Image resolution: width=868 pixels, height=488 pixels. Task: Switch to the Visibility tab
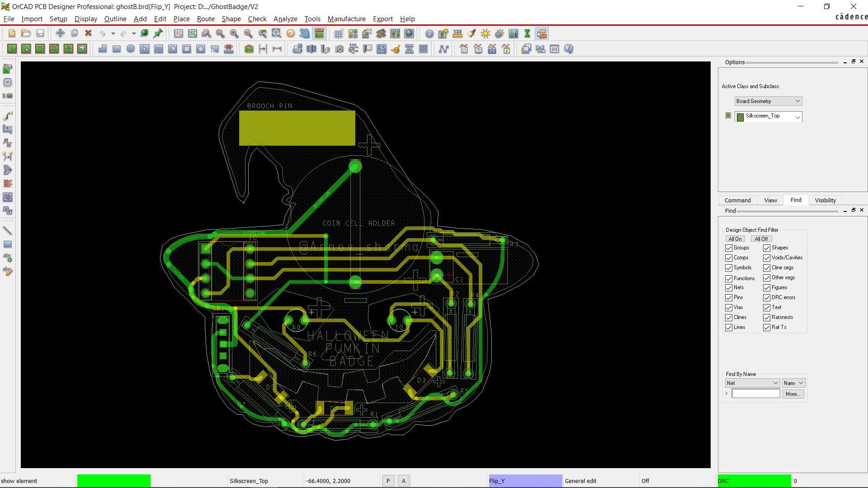point(825,201)
